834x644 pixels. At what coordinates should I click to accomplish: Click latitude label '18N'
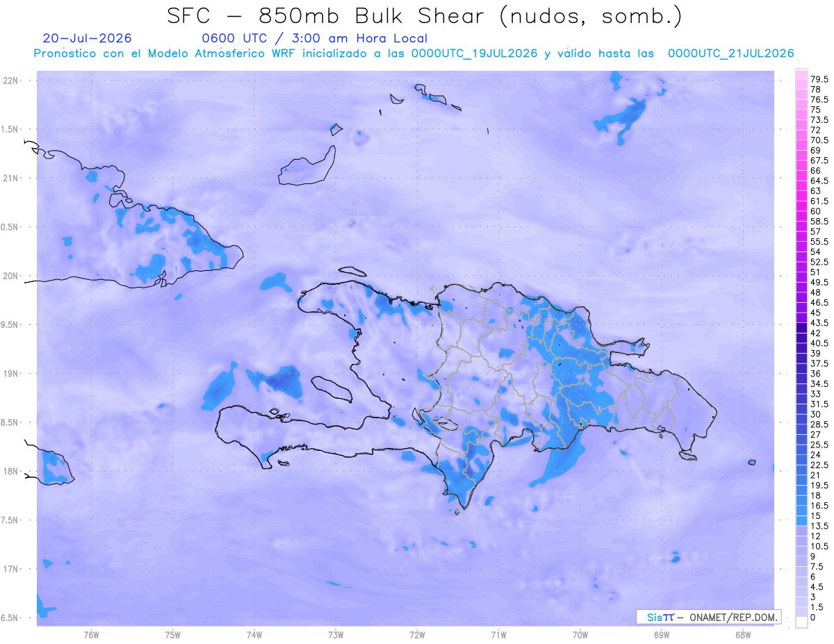[x=11, y=471]
